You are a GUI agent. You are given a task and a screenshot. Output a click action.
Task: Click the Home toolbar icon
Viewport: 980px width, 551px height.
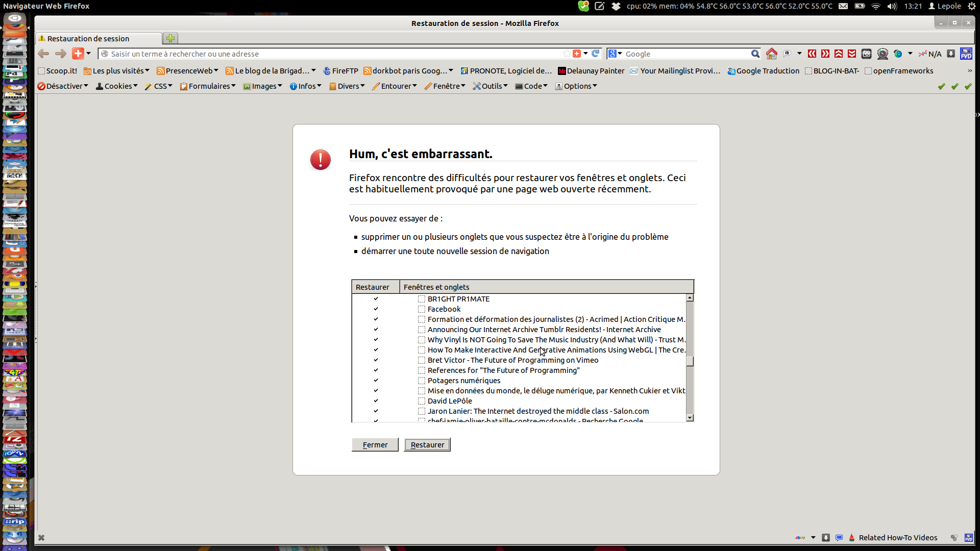tap(772, 54)
